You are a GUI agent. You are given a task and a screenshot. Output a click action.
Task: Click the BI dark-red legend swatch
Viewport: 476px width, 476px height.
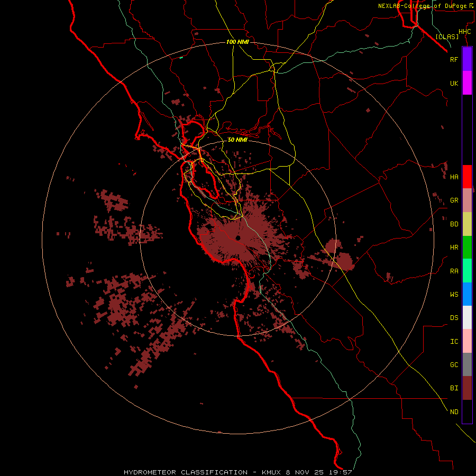[x=467, y=388]
